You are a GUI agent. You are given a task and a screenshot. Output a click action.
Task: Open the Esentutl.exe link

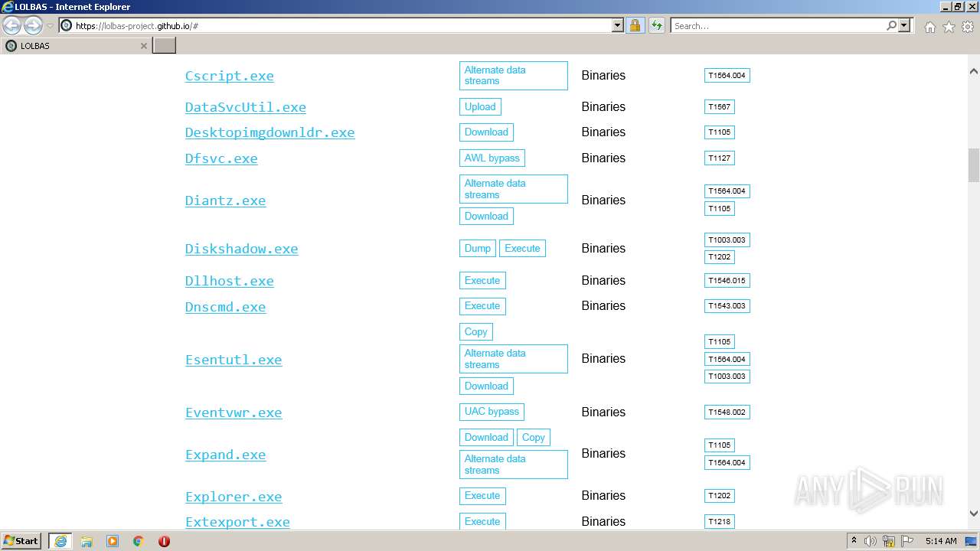[234, 360]
